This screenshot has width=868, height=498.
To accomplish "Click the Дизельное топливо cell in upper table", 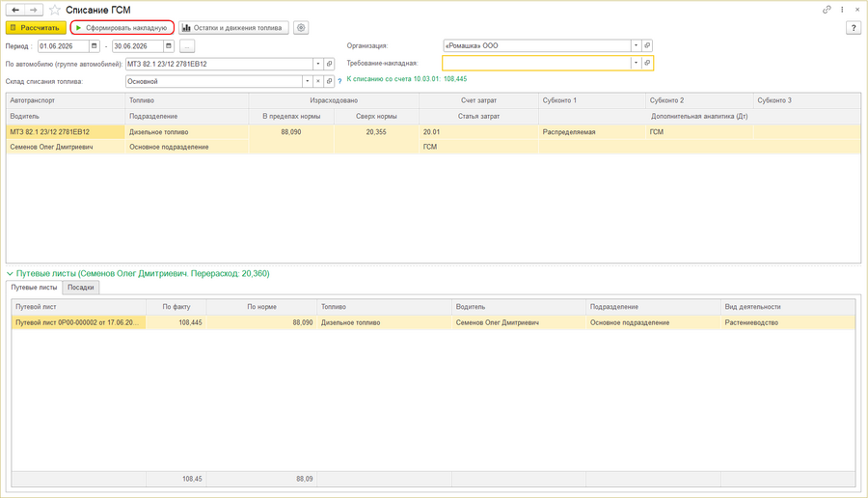I will tap(187, 132).
